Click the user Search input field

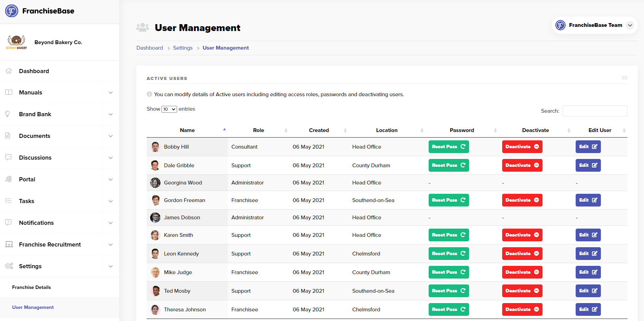pos(595,111)
